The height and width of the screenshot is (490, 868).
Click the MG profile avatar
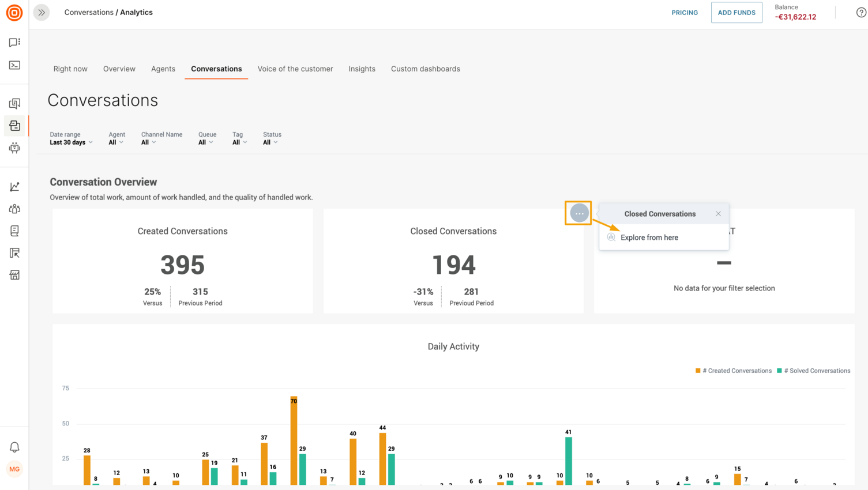14,469
